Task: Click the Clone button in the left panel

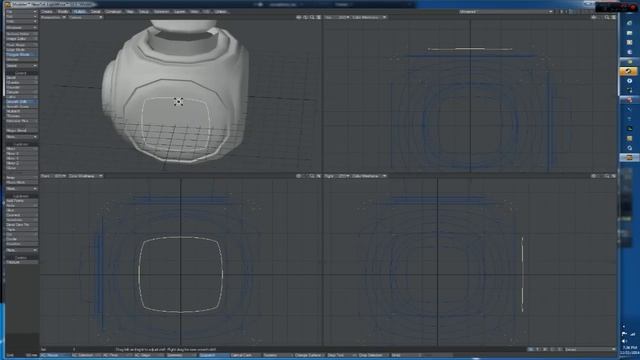Action: pyautogui.click(x=22, y=168)
